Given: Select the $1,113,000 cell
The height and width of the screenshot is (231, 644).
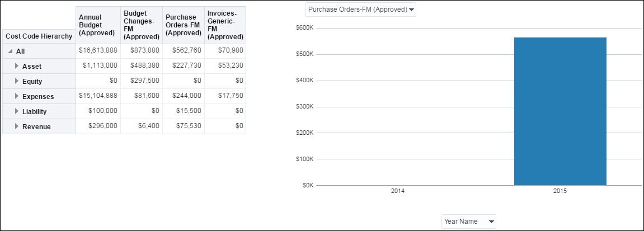Looking at the screenshot, I should point(98,65).
